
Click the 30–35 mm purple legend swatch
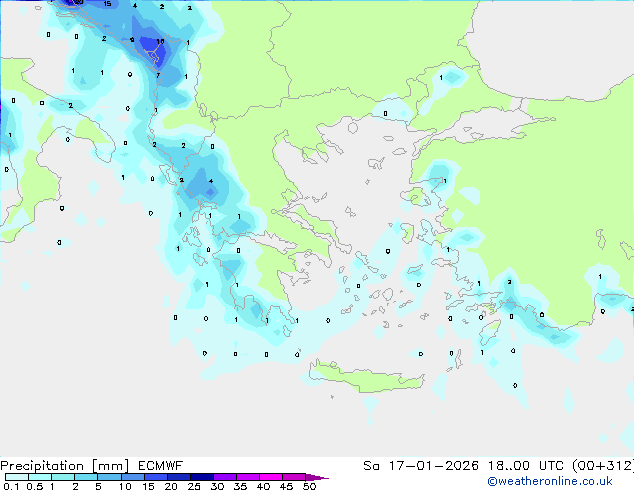225,477
